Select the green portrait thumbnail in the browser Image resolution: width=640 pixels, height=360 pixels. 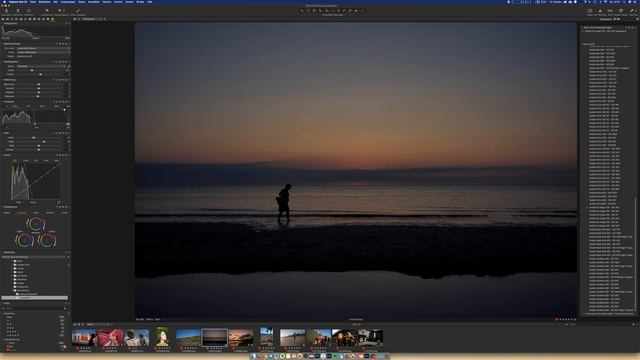162,337
